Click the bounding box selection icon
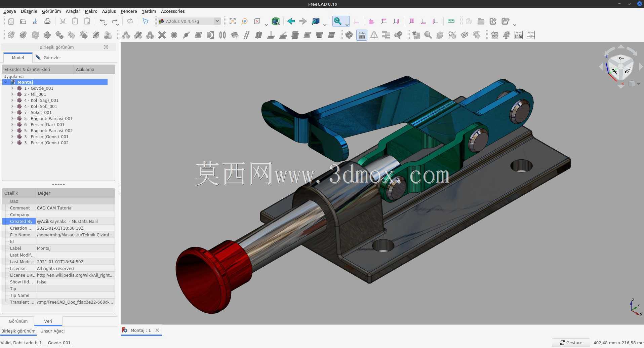The height and width of the screenshot is (348, 644). pos(276,22)
